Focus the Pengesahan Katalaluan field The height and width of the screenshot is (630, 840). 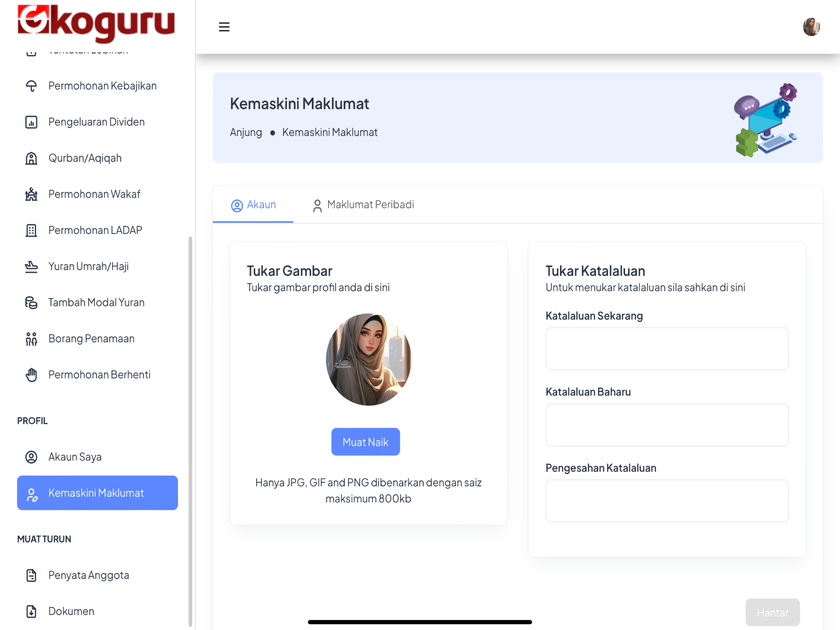point(667,501)
